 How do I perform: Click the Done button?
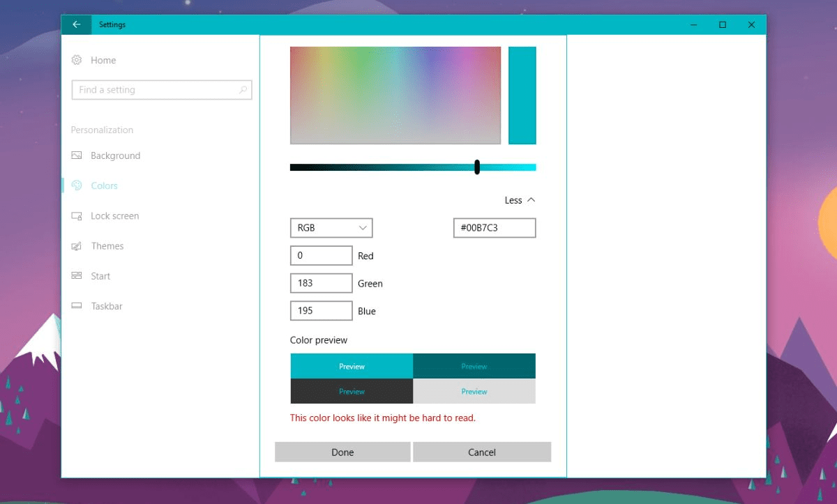point(342,452)
